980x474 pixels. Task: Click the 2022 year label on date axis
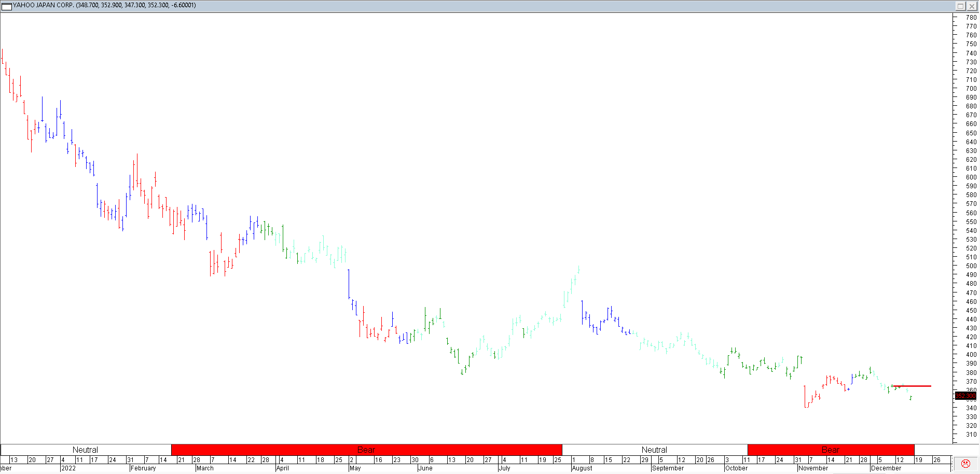tap(68, 468)
